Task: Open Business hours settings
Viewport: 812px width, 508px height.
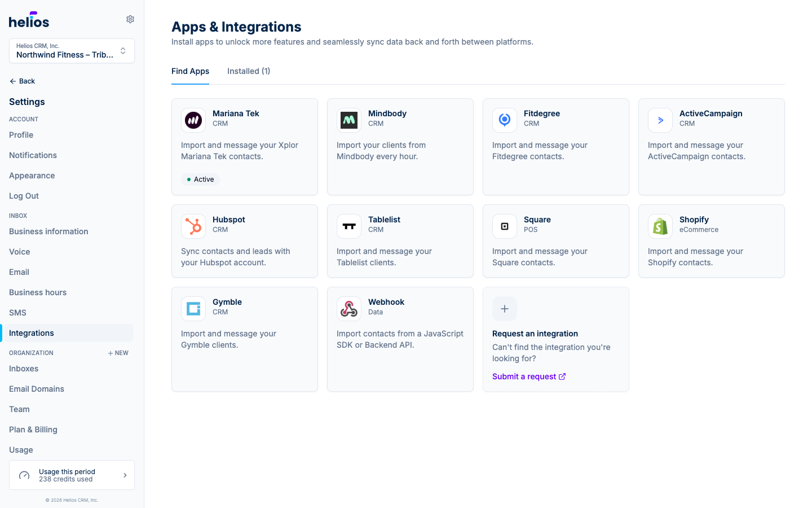Action: click(38, 292)
